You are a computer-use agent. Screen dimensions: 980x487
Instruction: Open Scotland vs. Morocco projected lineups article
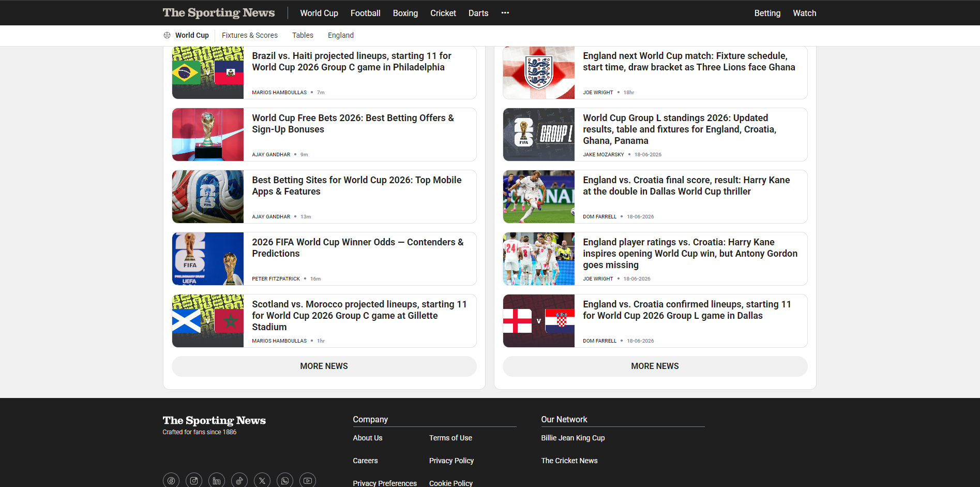pyautogui.click(x=359, y=316)
